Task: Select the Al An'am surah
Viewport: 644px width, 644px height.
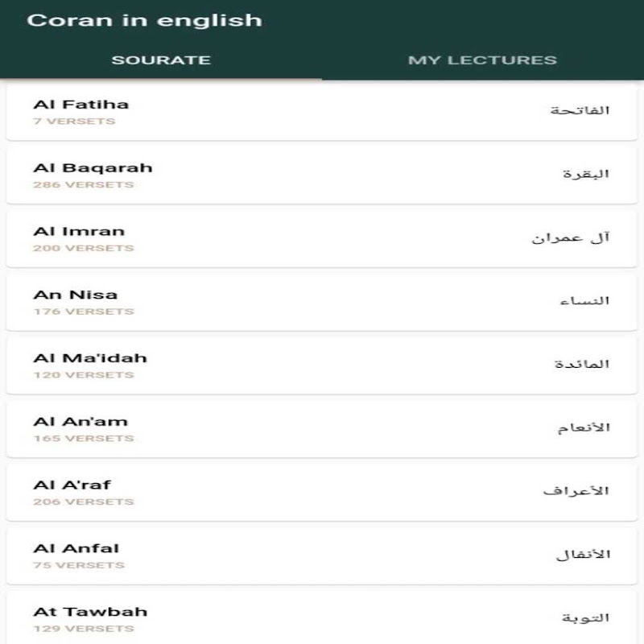Action: point(322,428)
